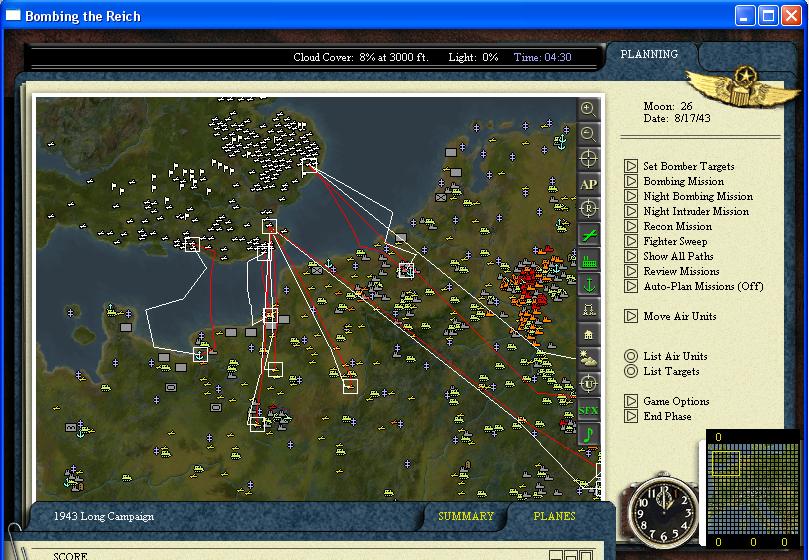Click the arrow icon beside Night Intruder Mission
This screenshot has width=809, height=560.
630,211
